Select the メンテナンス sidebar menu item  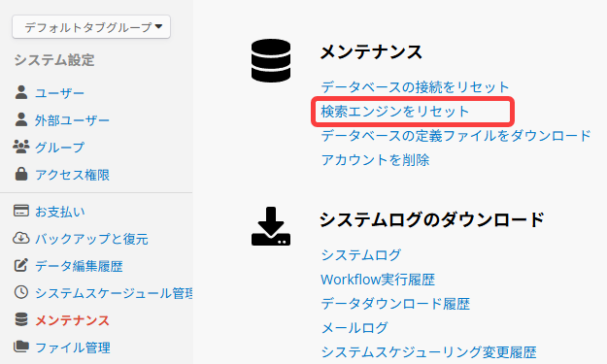pos(73,320)
